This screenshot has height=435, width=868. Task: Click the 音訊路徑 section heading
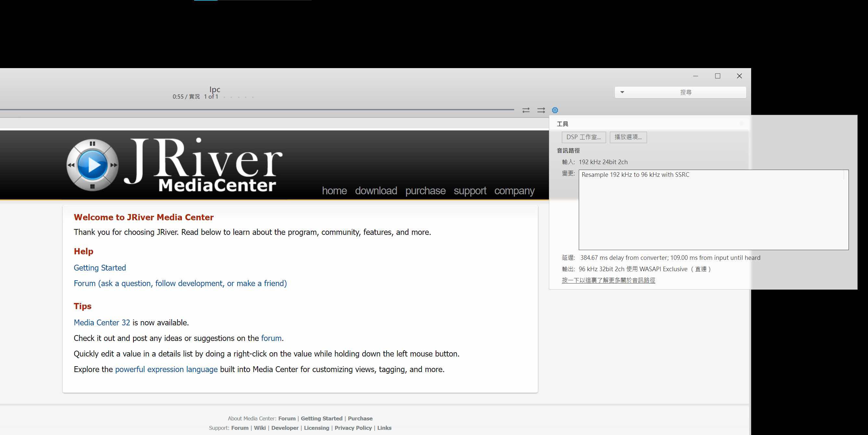568,151
